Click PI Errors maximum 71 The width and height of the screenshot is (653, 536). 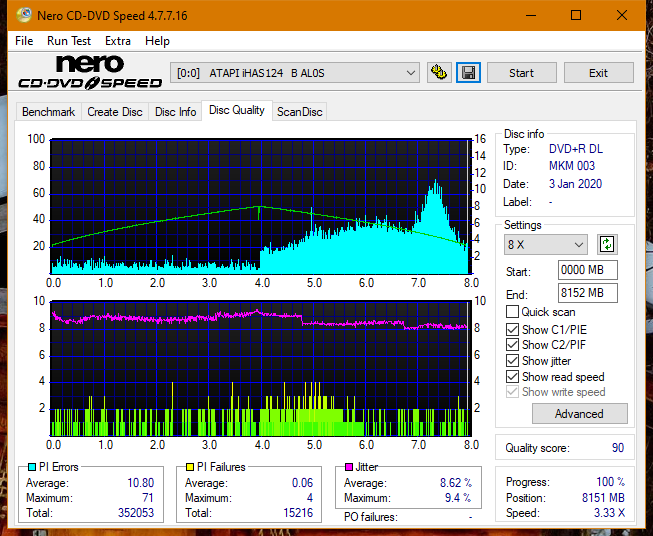148,497
